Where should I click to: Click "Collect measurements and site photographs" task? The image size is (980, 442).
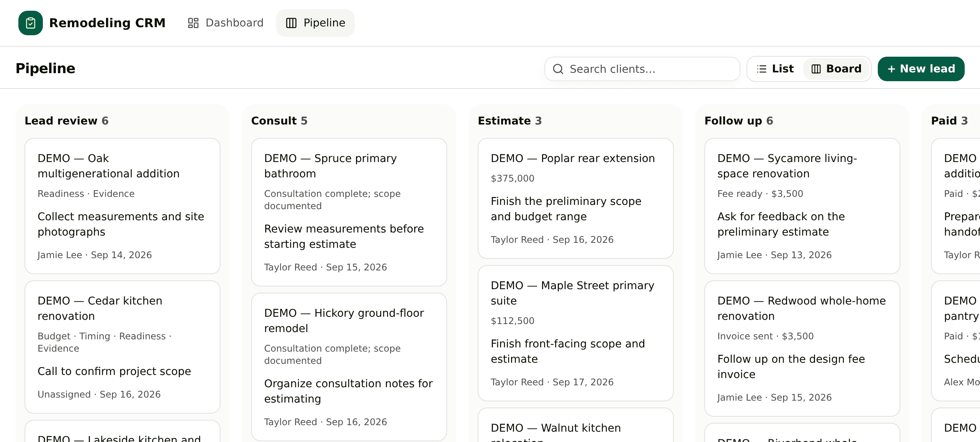point(121,224)
